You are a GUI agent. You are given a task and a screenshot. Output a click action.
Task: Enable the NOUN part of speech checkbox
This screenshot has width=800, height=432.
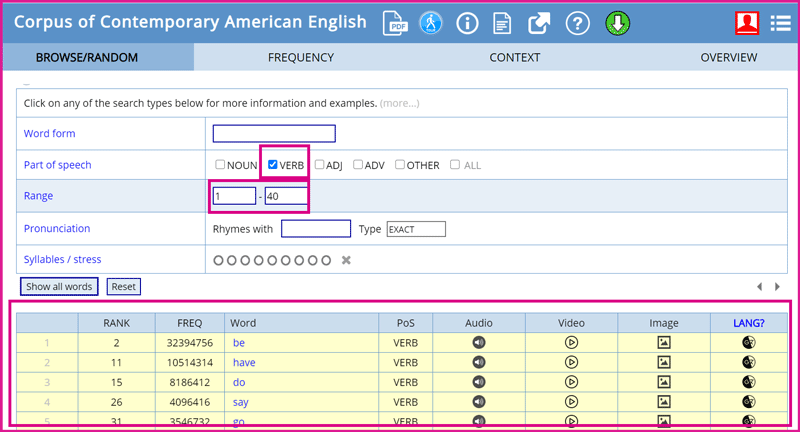click(x=220, y=165)
